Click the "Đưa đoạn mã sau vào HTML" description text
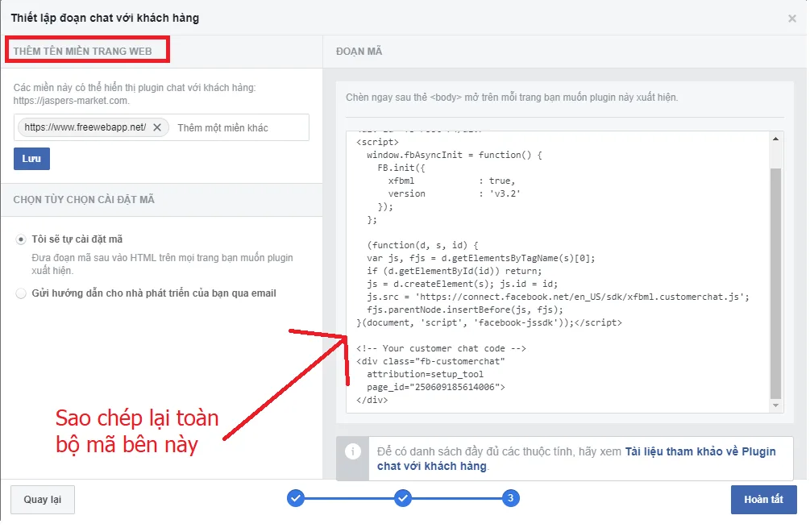 (162, 264)
